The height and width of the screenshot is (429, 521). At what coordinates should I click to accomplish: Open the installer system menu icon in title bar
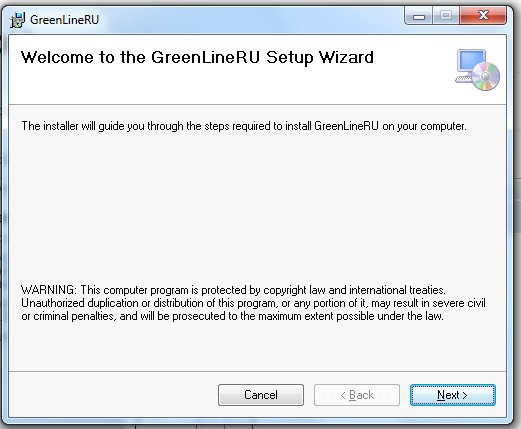click(17, 20)
